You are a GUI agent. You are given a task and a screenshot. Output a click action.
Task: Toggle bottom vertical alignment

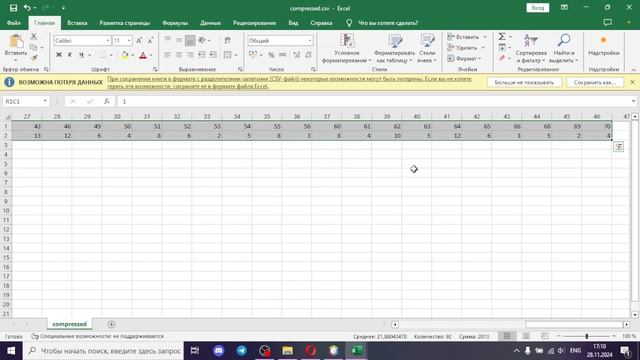[x=190, y=40]
